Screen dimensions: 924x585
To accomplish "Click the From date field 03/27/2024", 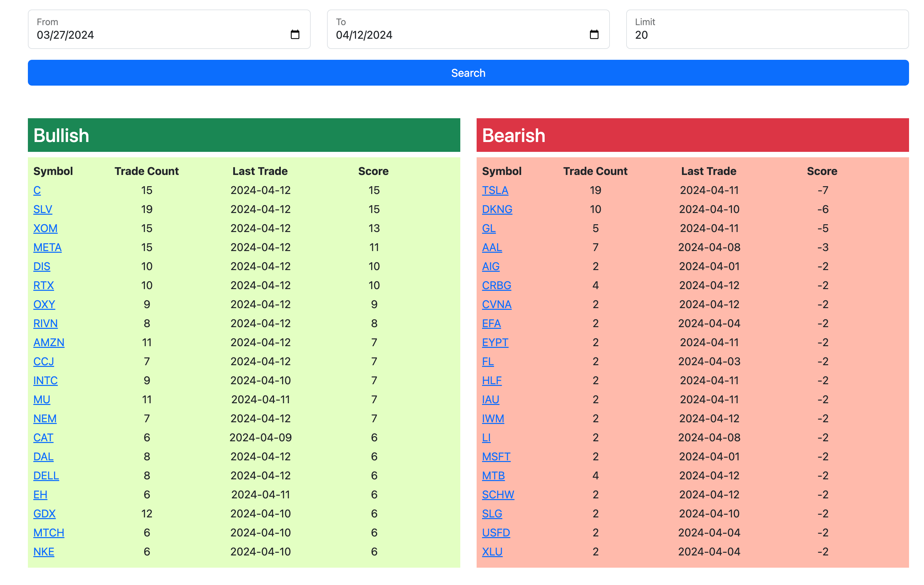I will (169, 29).
